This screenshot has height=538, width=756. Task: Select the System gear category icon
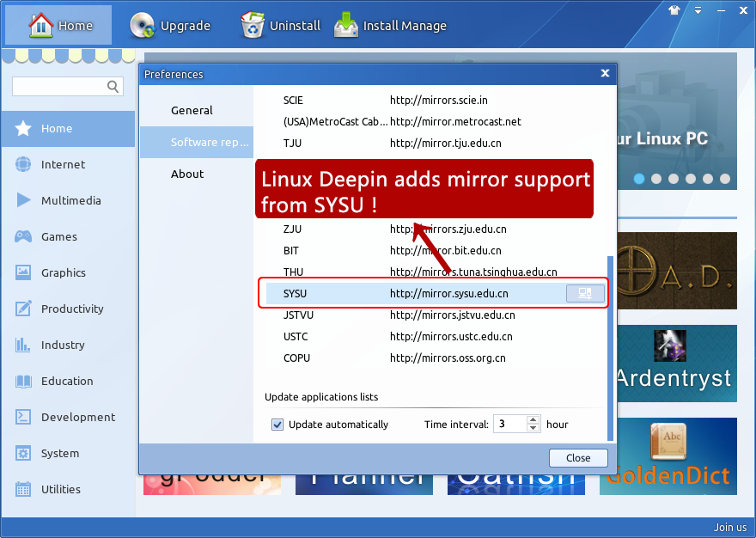(x=23, y=453)
